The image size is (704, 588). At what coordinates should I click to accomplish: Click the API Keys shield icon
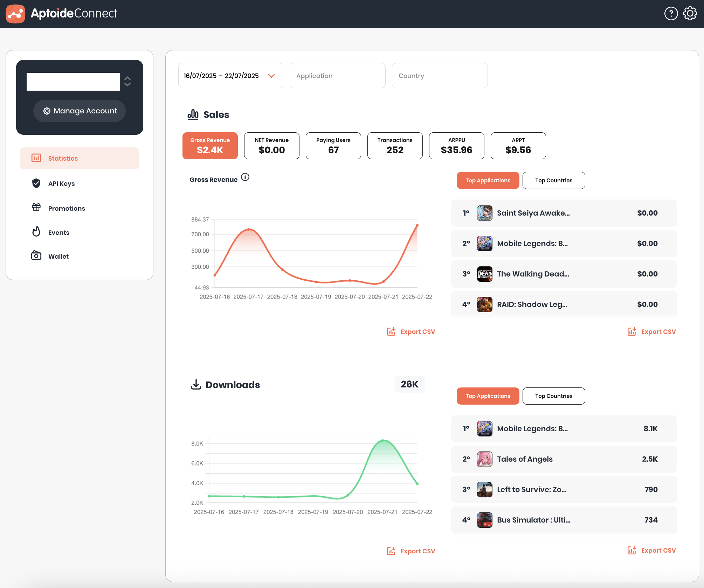[x=36, y=183]
